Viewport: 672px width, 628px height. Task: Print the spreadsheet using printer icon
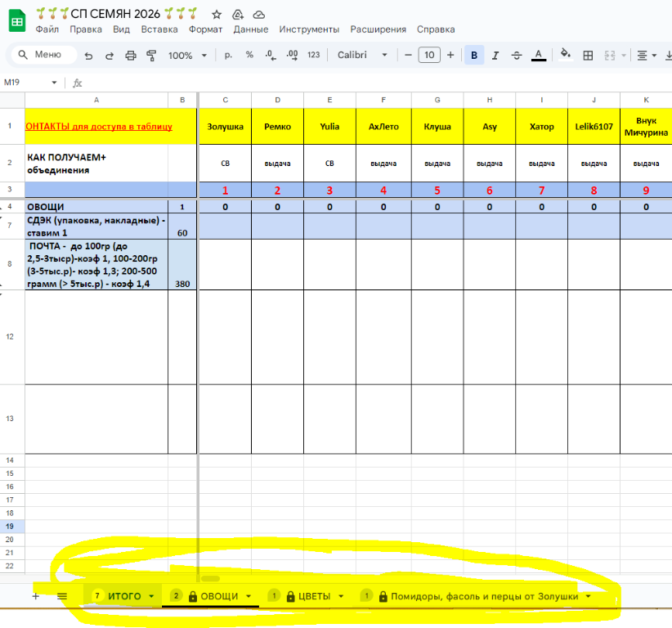(x=131, y=55)
